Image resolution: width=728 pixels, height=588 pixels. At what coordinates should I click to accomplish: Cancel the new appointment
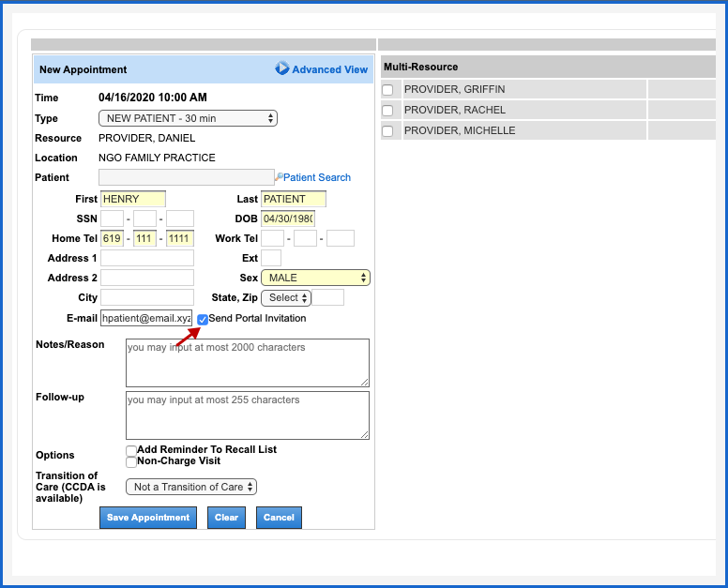(279, 517)
